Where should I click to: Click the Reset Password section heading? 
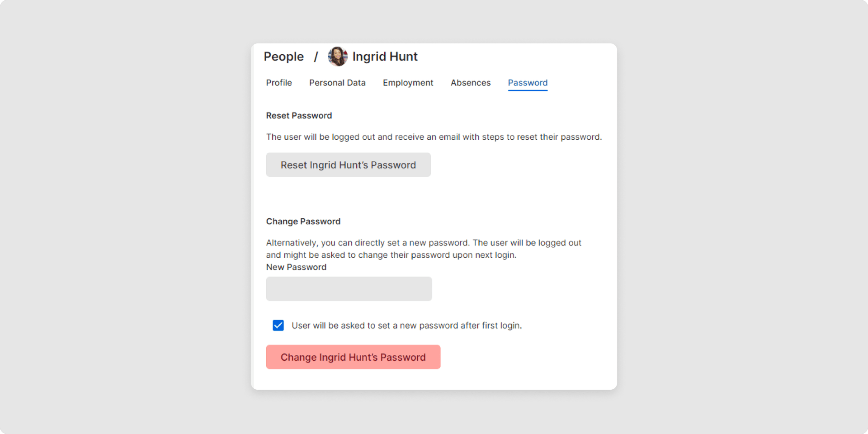coord(299,116)
